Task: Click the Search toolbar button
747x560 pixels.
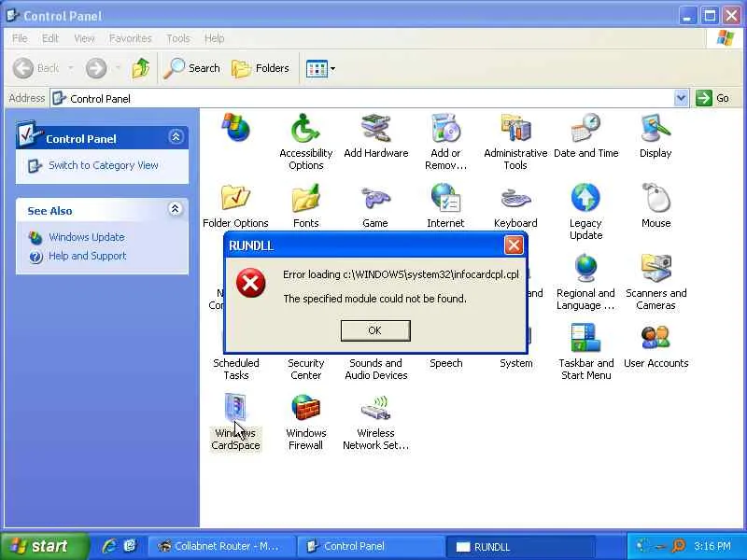Action: (x=191, y=68)
